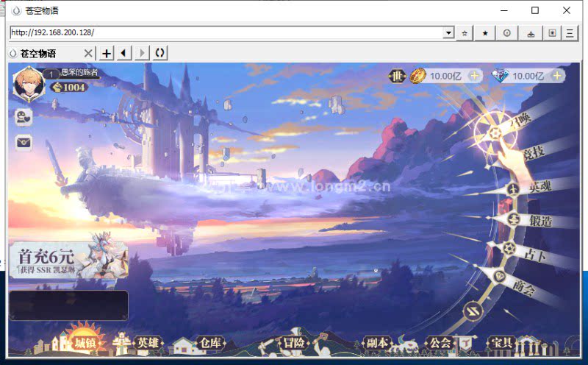
Task: Start 冒险 adventure
Action: [294, 343]
